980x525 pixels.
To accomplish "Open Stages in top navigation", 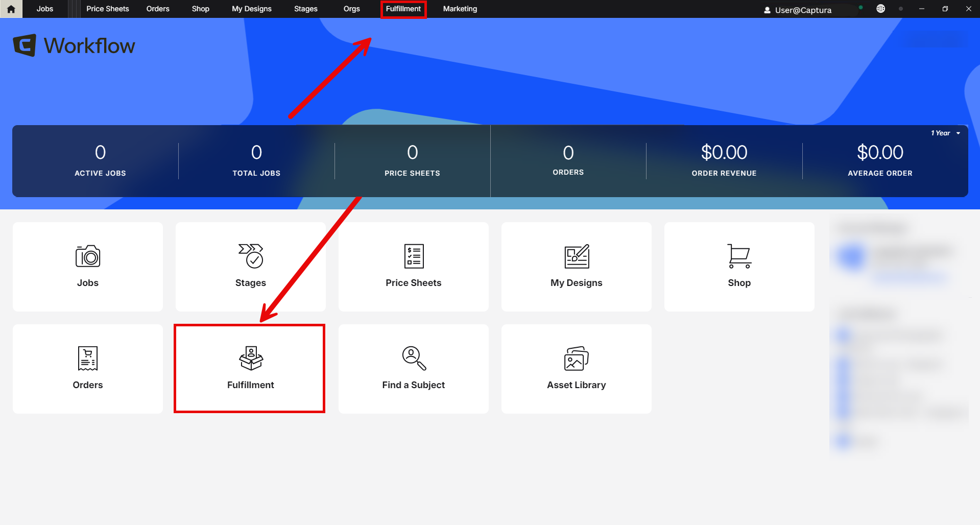I will pyautogui.click(x=306, y=9).
